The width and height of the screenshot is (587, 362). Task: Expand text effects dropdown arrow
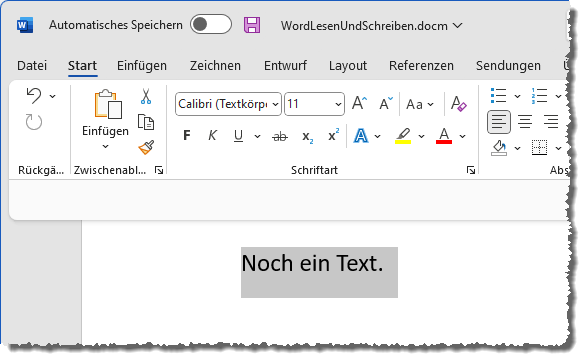click(x=378, y=136)
